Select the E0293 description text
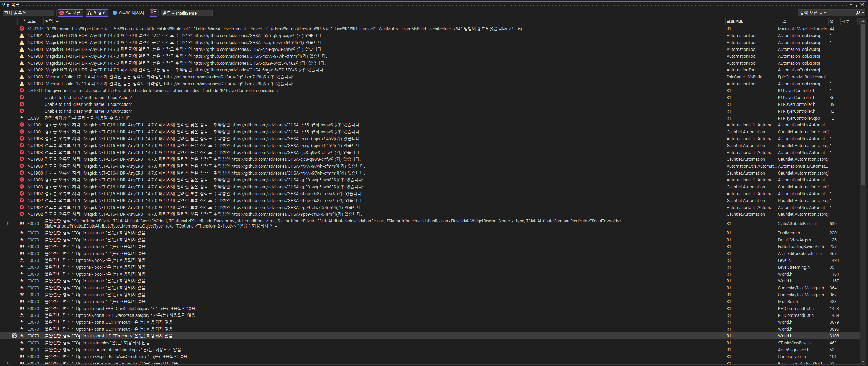868x366 pixels. point(88,118)
